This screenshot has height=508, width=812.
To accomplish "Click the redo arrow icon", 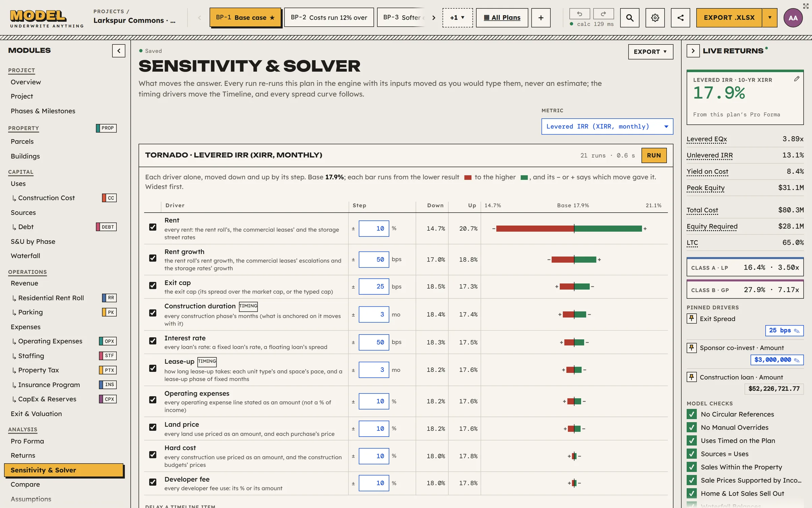I will click(x=604, y=14).
